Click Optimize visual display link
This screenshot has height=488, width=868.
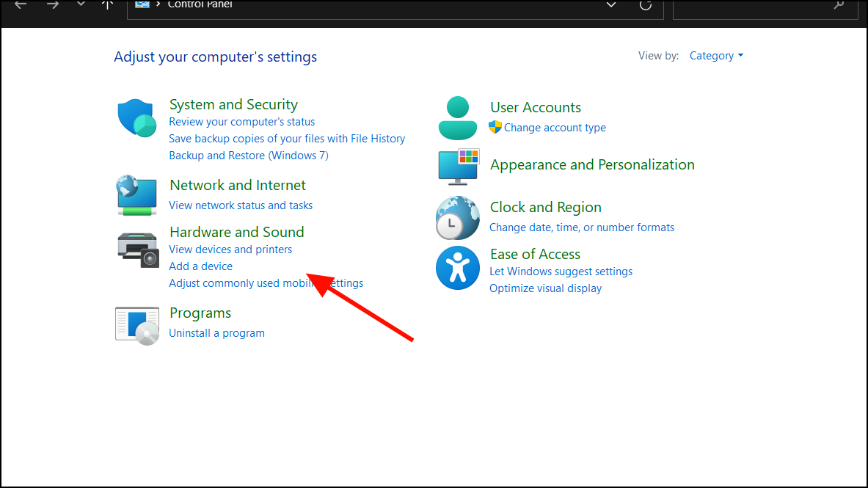click(x=545, y=288)
